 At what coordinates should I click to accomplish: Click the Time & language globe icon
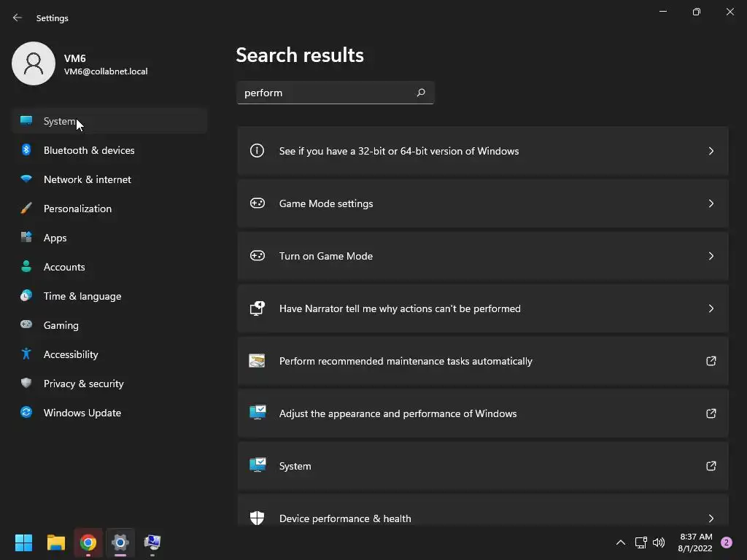click(26, 296)
